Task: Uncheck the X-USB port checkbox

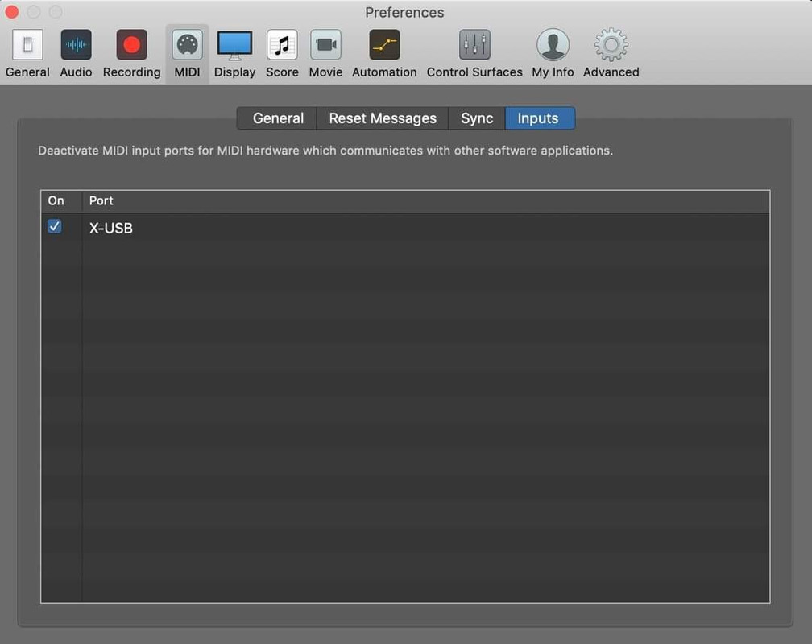Action: click(x=55, y=226)
